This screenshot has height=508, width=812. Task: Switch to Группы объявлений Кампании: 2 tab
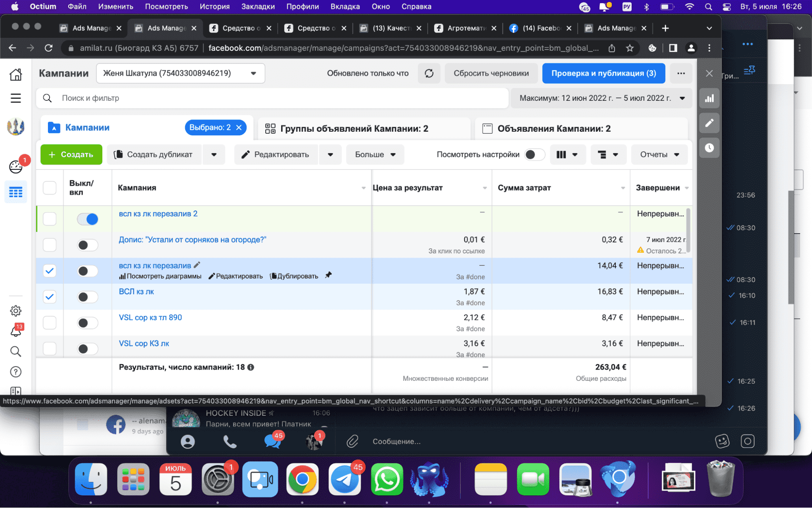coord(364,128)
